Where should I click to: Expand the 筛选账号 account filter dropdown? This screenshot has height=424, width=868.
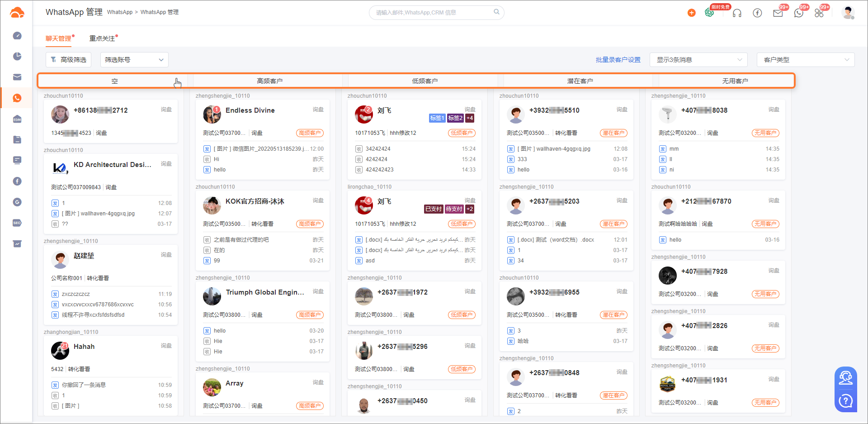(x=134, y=60)
